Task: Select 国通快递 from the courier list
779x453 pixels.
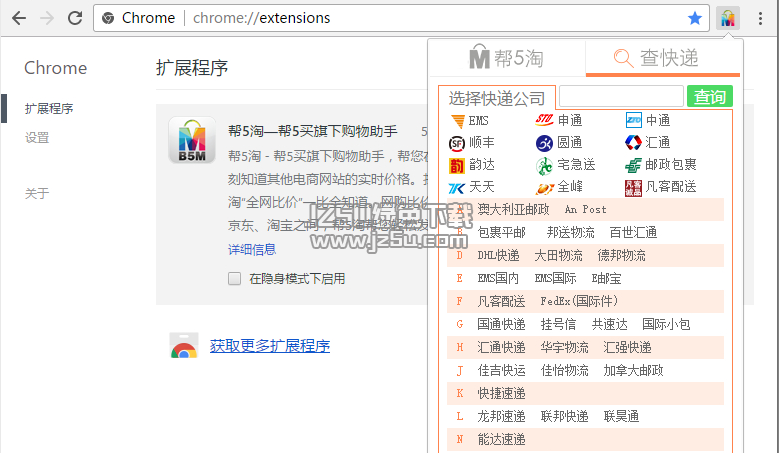Action: (x=501, y=324)
